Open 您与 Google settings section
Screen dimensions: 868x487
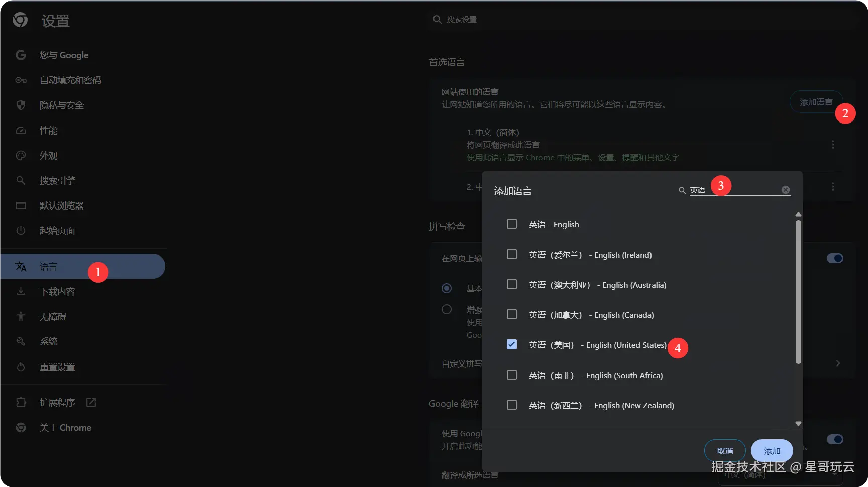[83, 55]
